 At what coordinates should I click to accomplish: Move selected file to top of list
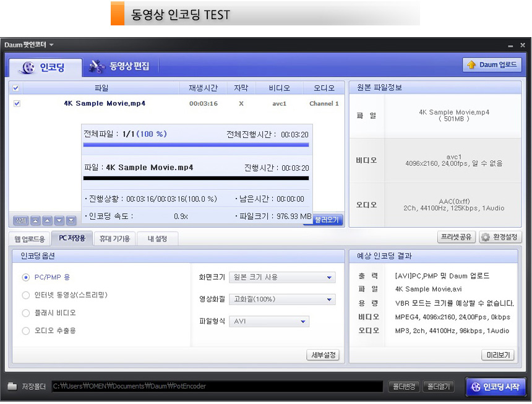point(35,220)
